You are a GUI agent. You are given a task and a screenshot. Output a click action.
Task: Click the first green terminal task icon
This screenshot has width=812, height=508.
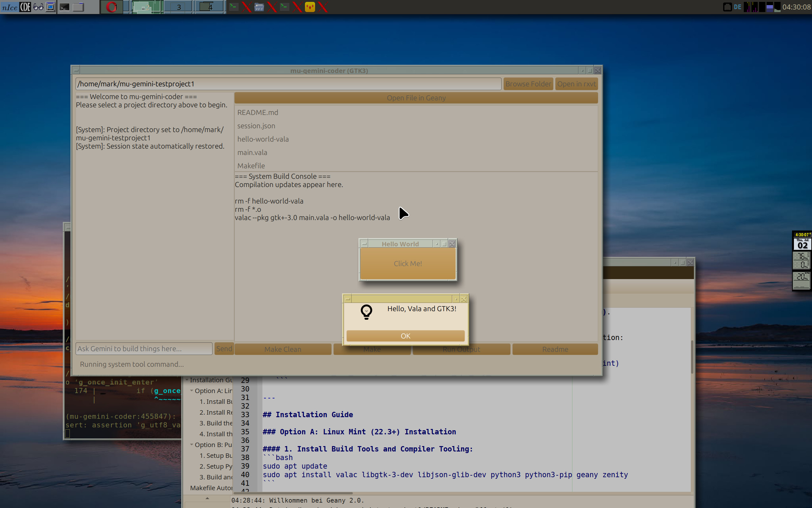coord(234,7)
